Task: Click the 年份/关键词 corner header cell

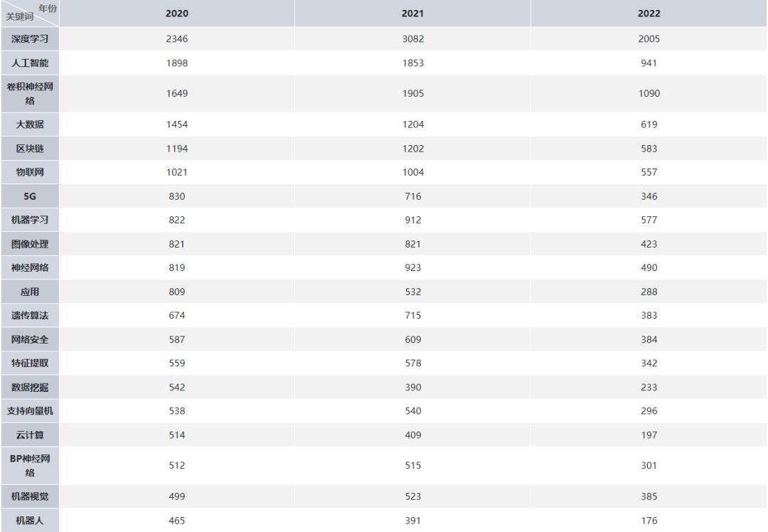Action: point(30,14)
